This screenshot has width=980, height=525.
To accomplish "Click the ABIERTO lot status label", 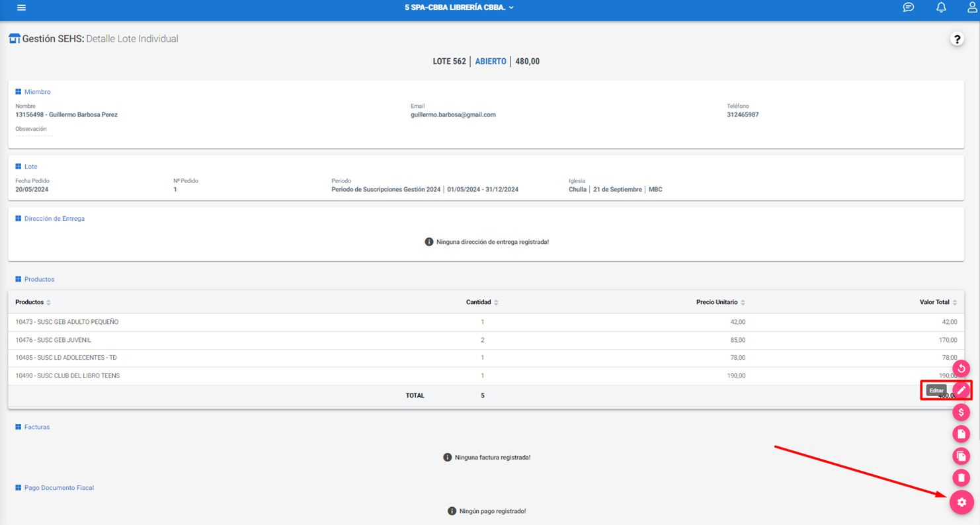I will 491,61.
